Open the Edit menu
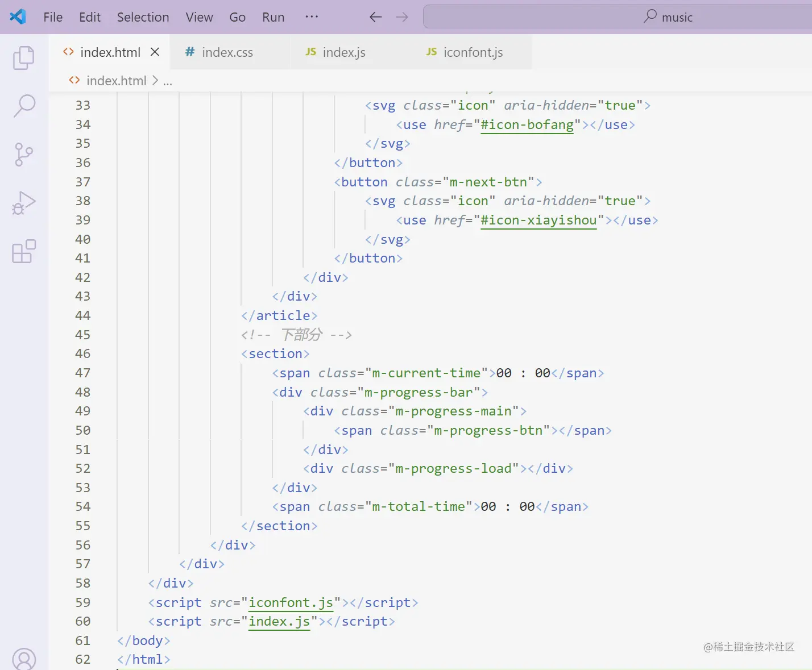Screen dimensions: 812x670 click(x=90, y=17)
